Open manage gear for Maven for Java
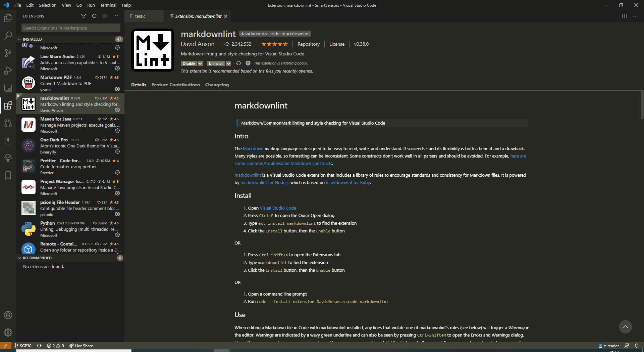 (117, 131)
